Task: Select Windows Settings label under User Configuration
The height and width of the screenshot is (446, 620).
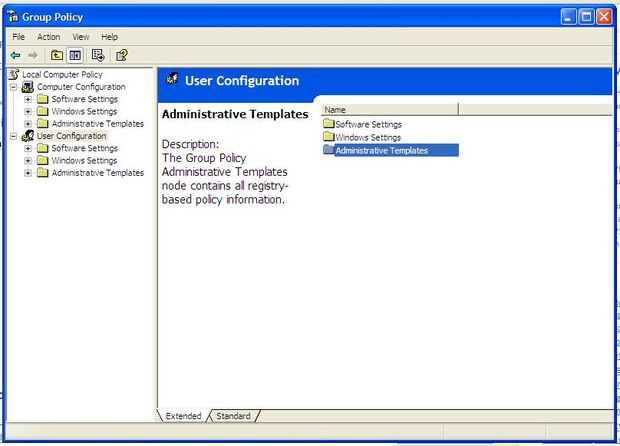Action: point(84,160)
